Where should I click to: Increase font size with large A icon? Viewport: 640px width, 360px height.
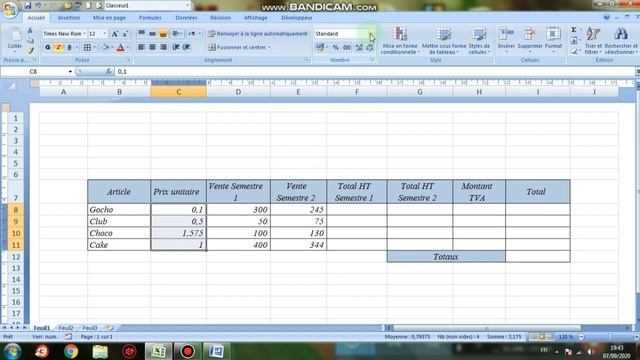[x=115, y=34]
